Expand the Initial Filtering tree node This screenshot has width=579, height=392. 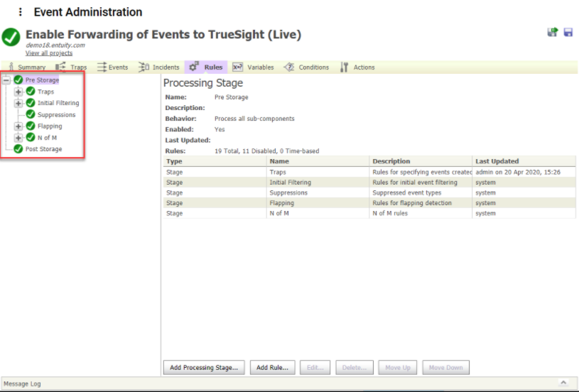point(18,103)
